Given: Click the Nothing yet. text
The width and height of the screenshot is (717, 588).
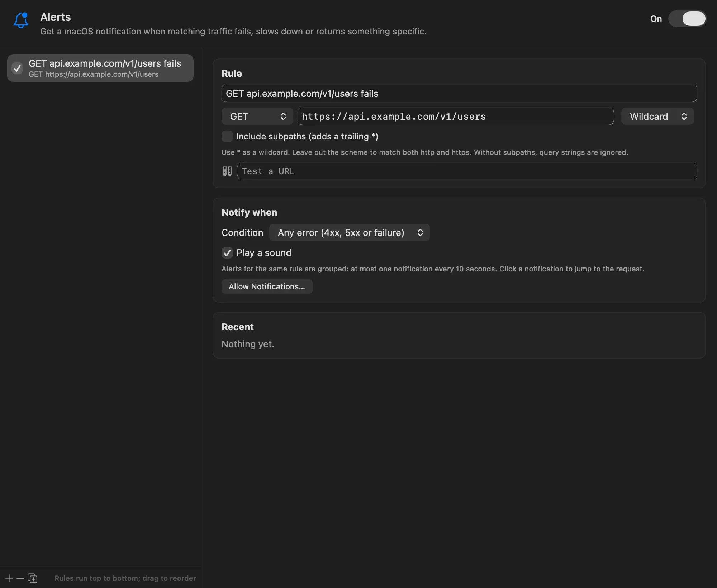Looking at the screenshot, I should pyautogui.click(x=248, y=344).
